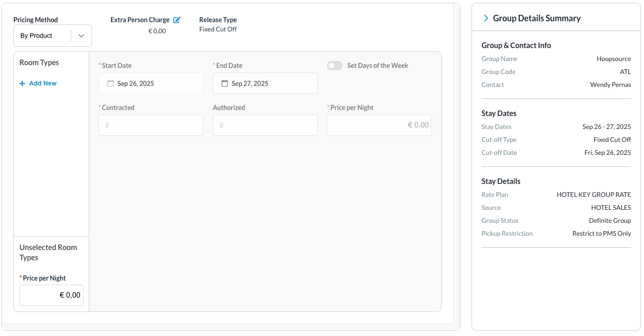Collapse the Group Details Summary chevron
The image size is (644, 336).
[x=486, y=18]
